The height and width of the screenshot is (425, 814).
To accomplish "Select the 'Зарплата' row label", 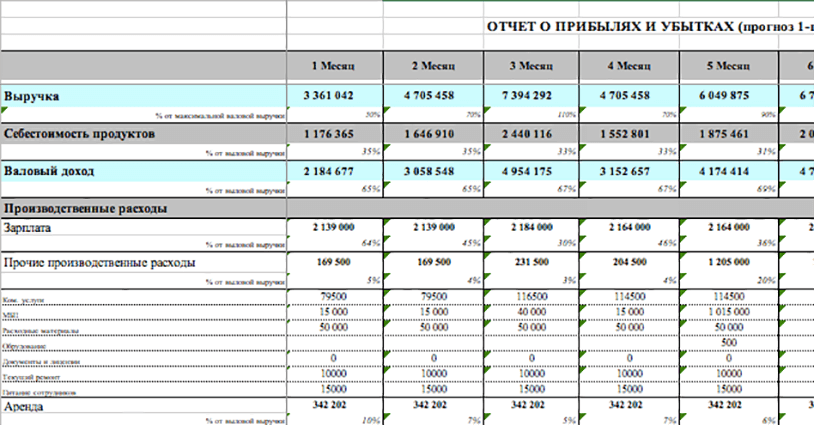I will tap(30, 228).
